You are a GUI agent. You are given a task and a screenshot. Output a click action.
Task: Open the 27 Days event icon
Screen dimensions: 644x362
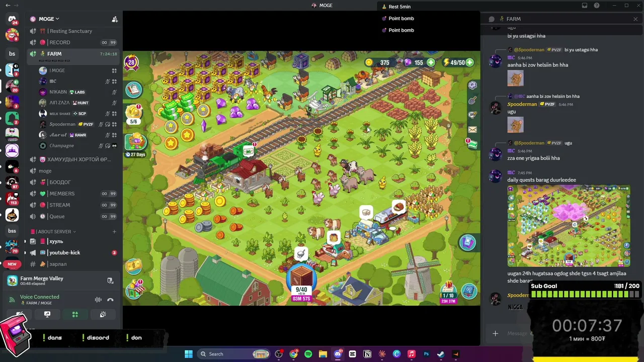click(135, 145)
